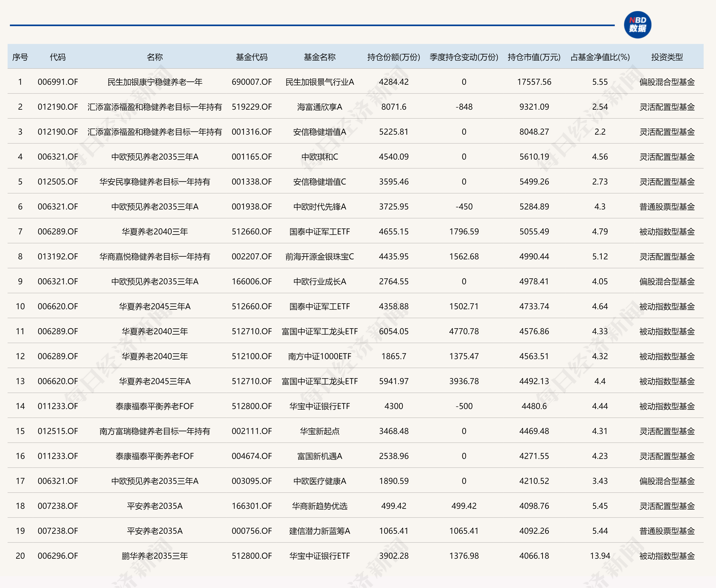This screenshot has width=716, height=588.
Task: Select fund code 512100.OF
Action: (x=252, y=356)
